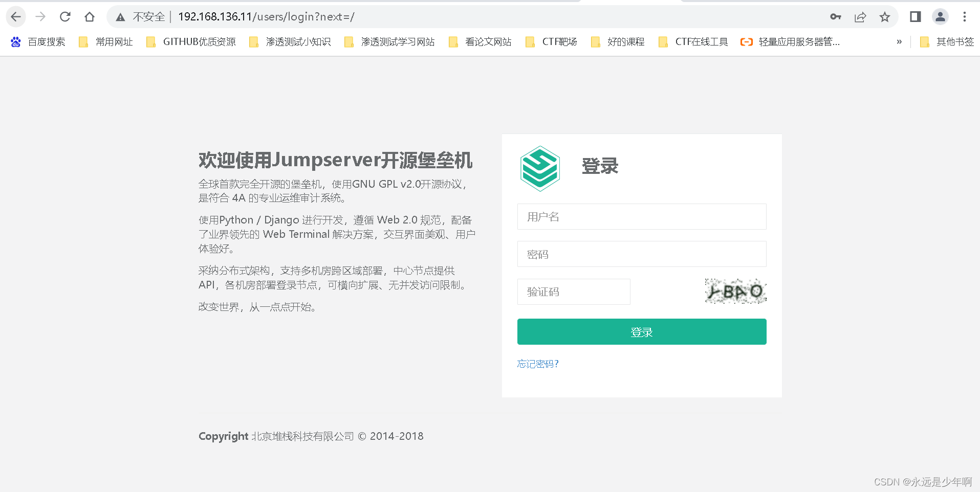This screenshot has width=980, height=492.
Task: Open the CTF靶场 bookmark folder
Action: pos(558,42)
